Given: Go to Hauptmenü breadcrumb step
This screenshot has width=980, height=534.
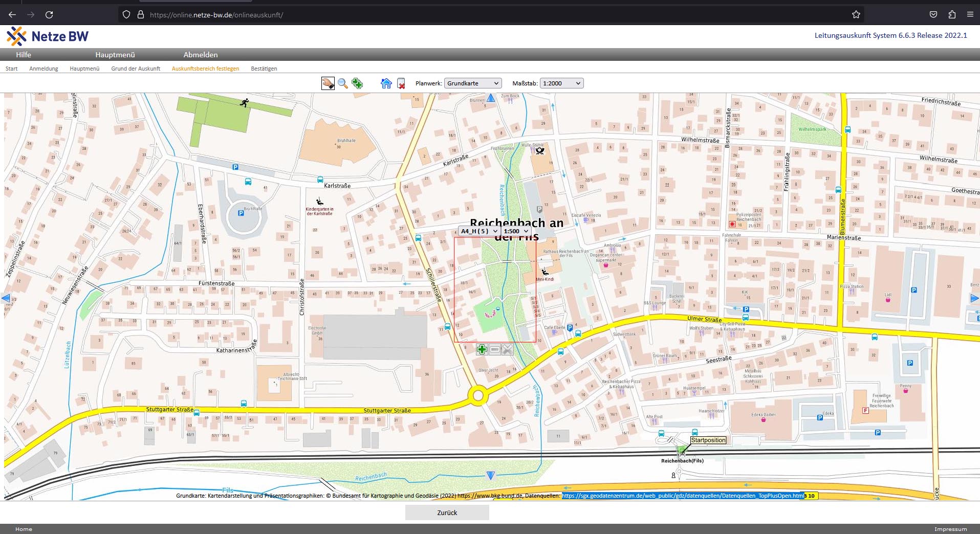Looking at the screenshot, I should 84,69.
